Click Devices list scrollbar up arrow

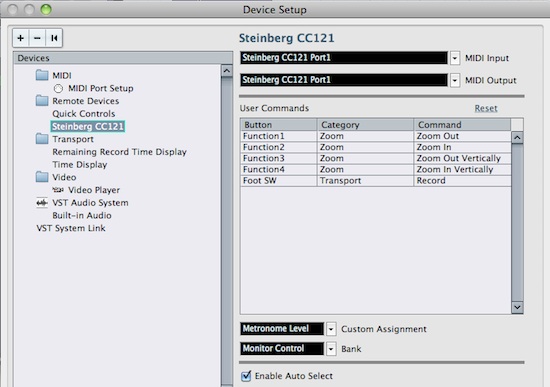click(x=227, y=71)
